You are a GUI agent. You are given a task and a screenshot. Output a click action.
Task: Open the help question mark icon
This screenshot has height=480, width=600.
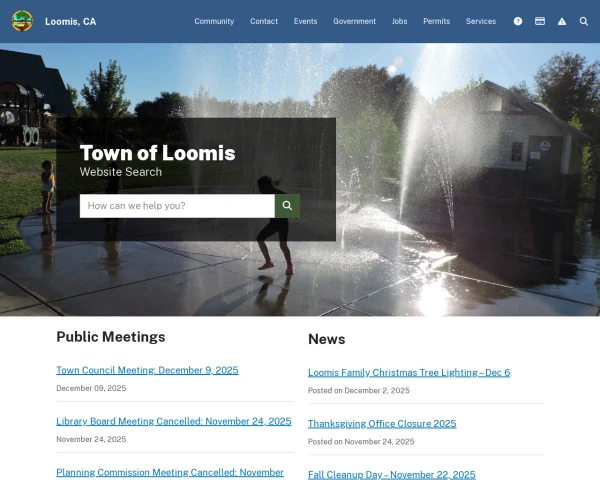click(518, 21)
